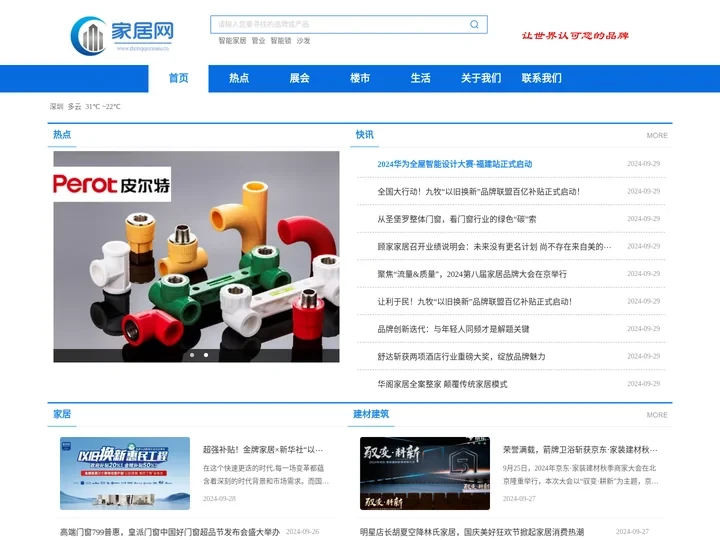Viewport: 720px width, 540px height.
Task: Open 顾家家居召开业绩说明会 article
Action: pos(495,247)
